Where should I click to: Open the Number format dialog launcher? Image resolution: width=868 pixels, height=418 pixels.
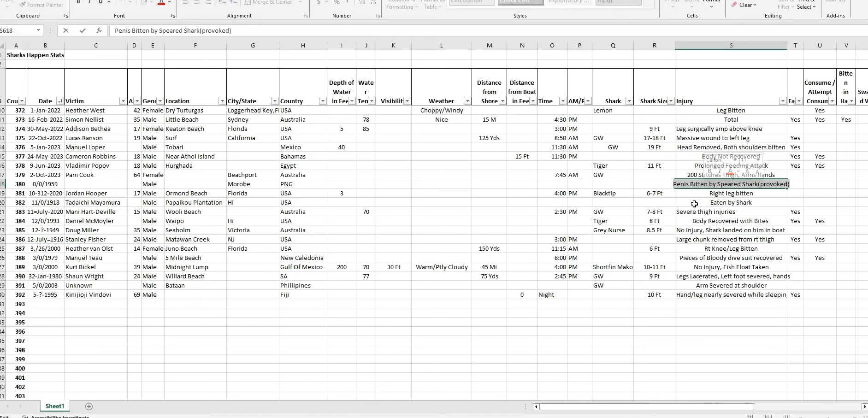click(x=378, y=16)
